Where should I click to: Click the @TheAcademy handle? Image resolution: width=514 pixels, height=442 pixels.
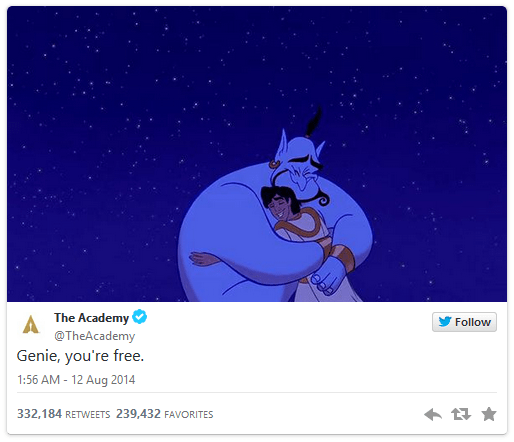click(94, 336)
